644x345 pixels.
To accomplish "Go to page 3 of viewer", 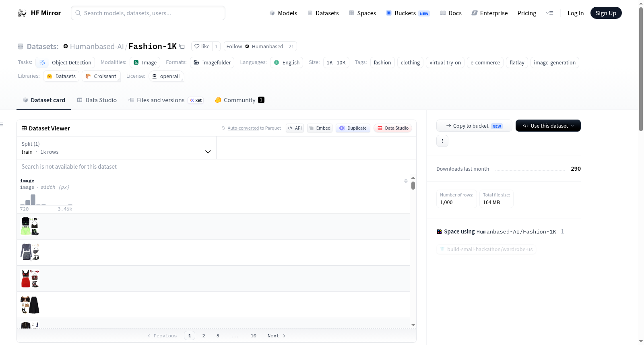I will [218, 336].
